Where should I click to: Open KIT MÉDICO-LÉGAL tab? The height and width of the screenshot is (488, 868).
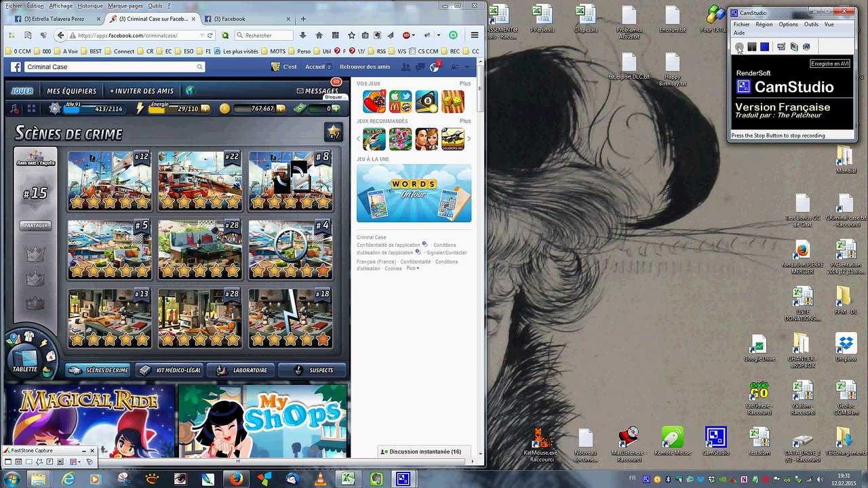[x=170, y=371]
